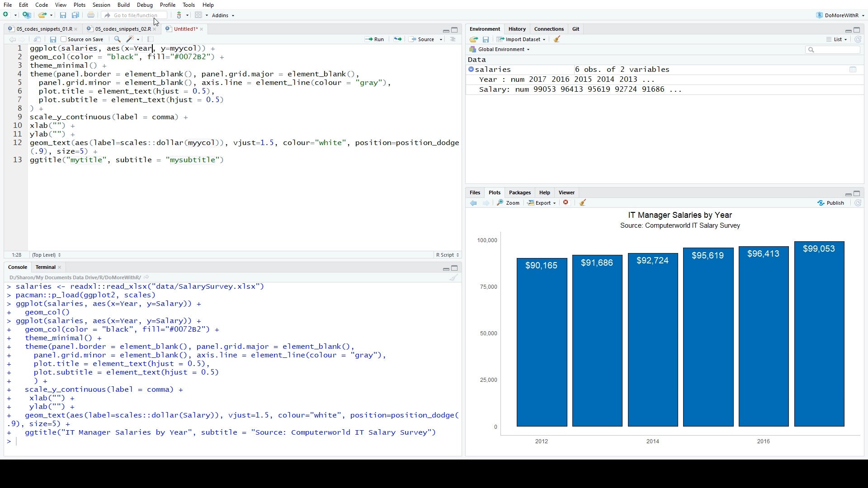This screenshot has width=868, height=488.
Task: Open the Addins dropdown
Action: coord(223,15)
